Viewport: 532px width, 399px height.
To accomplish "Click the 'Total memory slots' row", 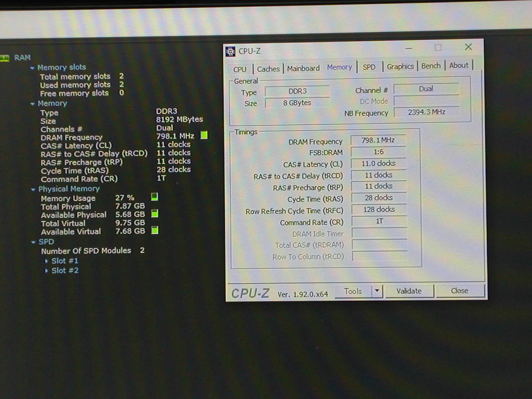I will tap(82, 76).
